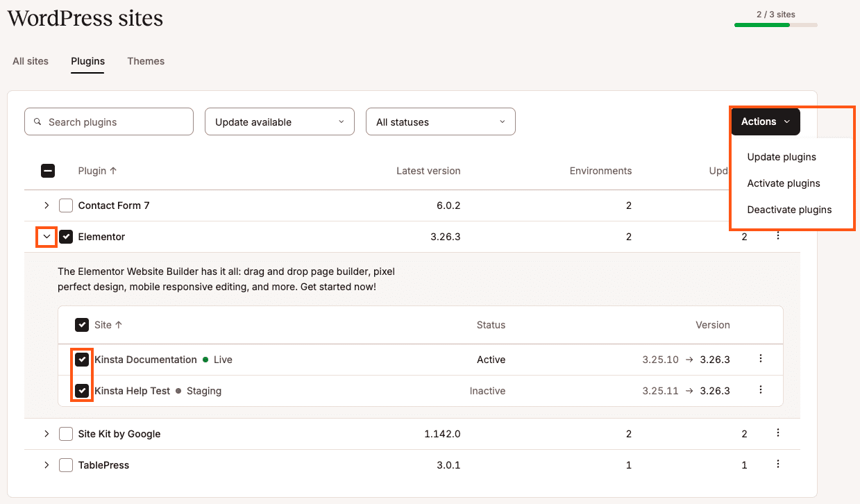This screenshot has height=504, width=860.
Task: Open the kebab menu for Kinsta Help Test
Action: [761, 390]
